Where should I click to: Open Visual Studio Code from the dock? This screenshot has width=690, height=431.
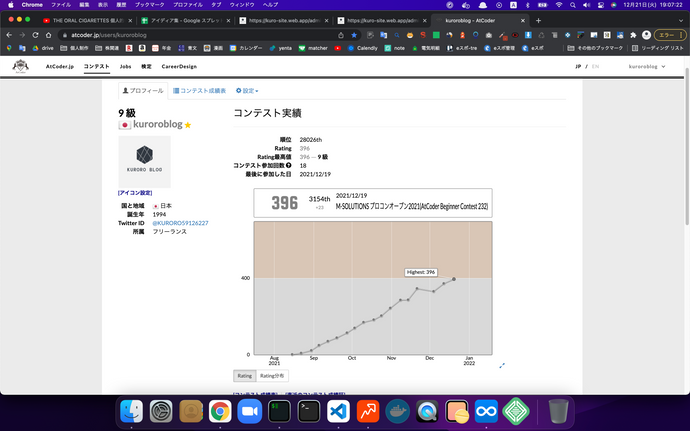coord(338,411)
